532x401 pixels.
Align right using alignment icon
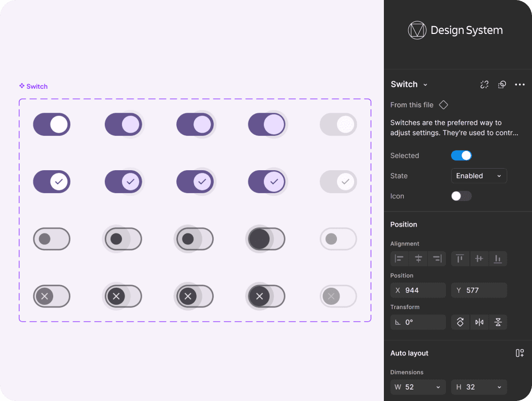[437, 259]
